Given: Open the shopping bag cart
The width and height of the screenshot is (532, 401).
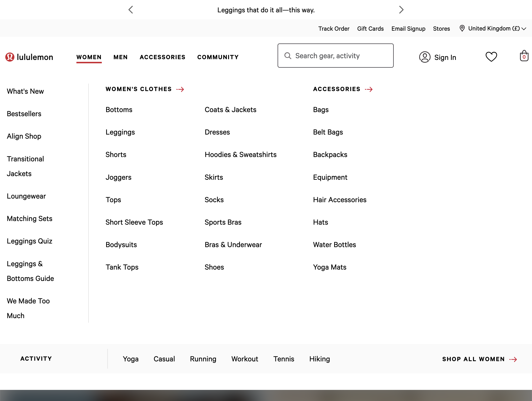Looking at the screenshot, I should point(524,57).
